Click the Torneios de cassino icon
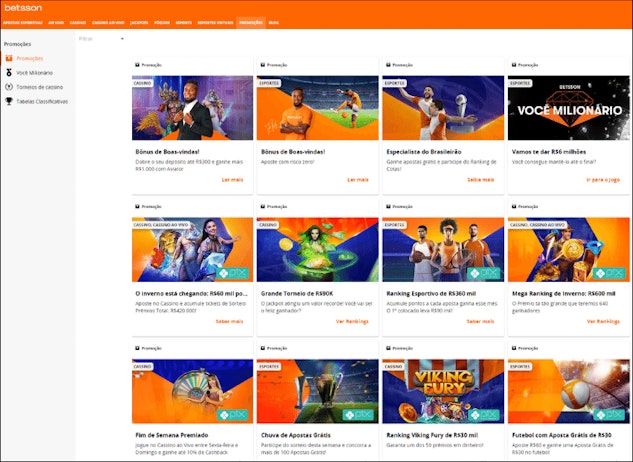The width and height of the screenshot is (633, 462). 9,87
